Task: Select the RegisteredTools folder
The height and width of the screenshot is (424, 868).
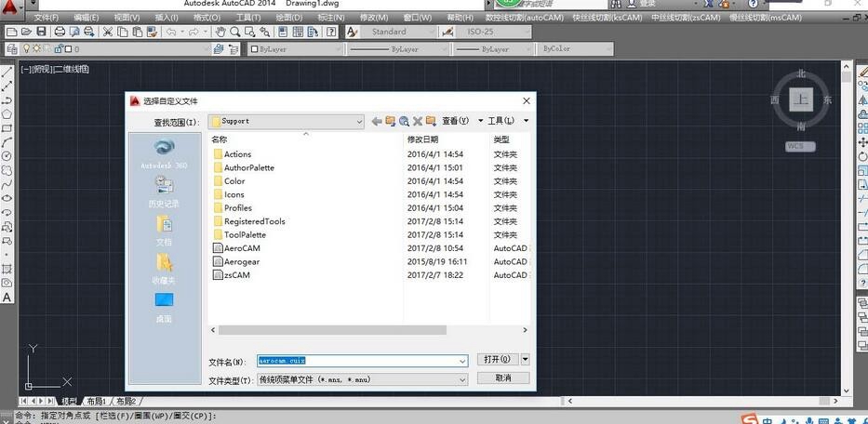Action: [x=249, y=221]
